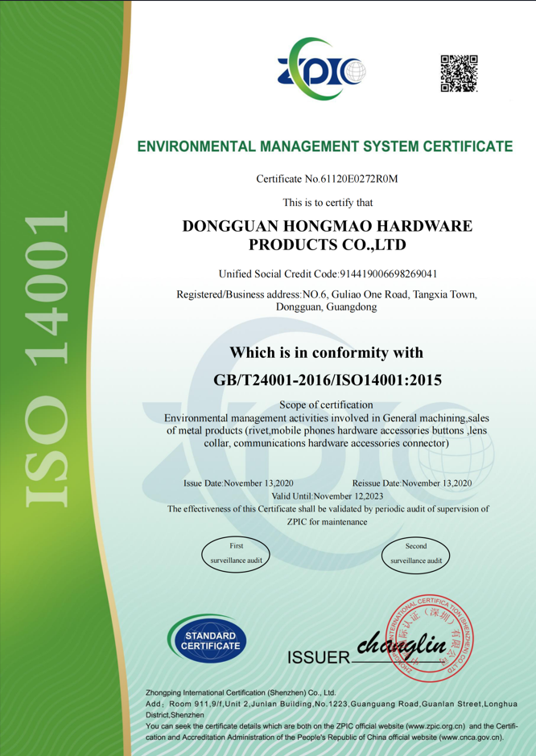Click the blue Standard Certificate badge
536x756 pixels.
coord(208,640)
